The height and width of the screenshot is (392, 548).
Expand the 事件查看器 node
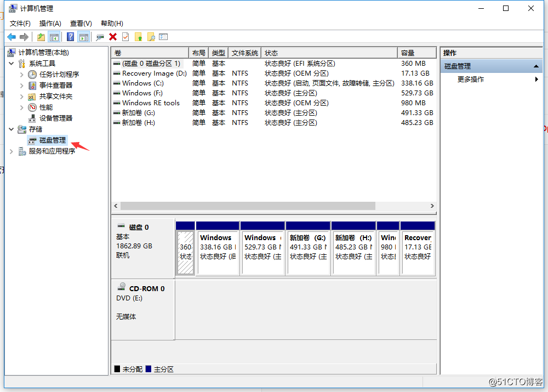(x=22, y=86)
